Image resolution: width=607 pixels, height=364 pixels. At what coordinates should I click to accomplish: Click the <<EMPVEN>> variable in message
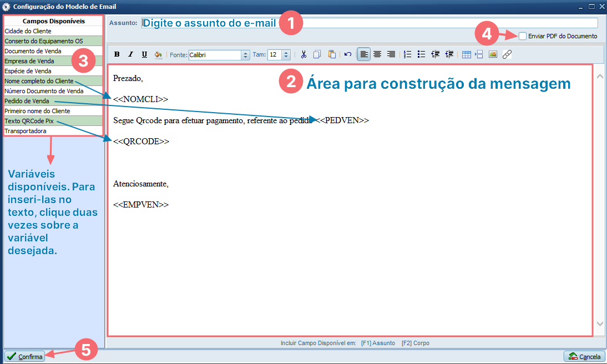(141, 205)
